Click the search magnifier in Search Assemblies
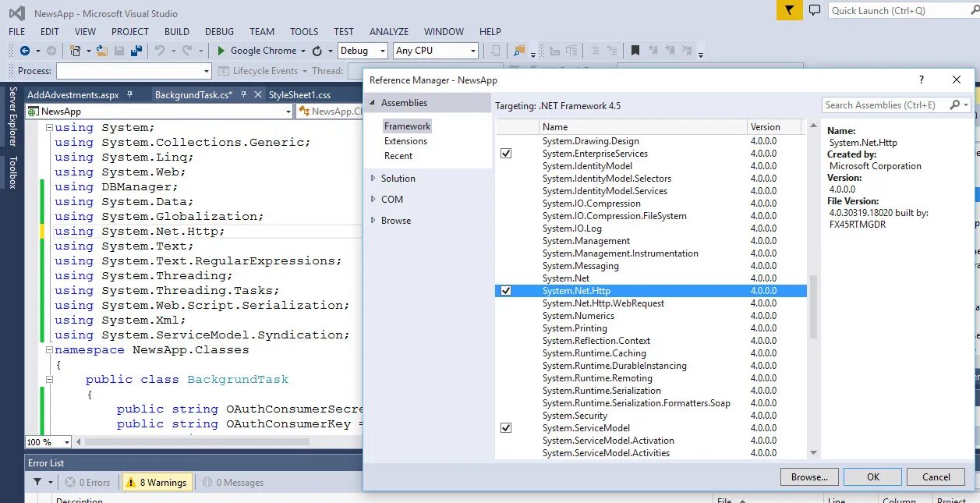Image resolution: width=980 pixels, height=503 pixels. click(x=955, y=104)
